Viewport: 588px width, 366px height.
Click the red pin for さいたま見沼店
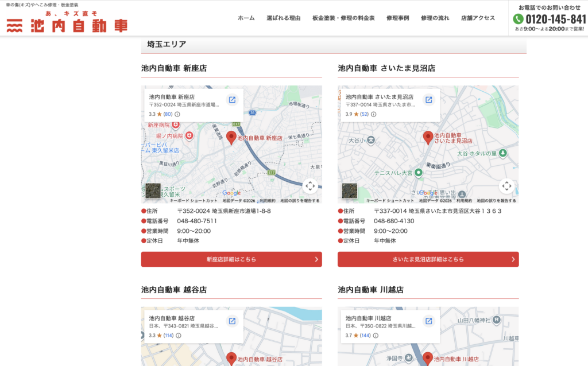(x=428, y=137)
